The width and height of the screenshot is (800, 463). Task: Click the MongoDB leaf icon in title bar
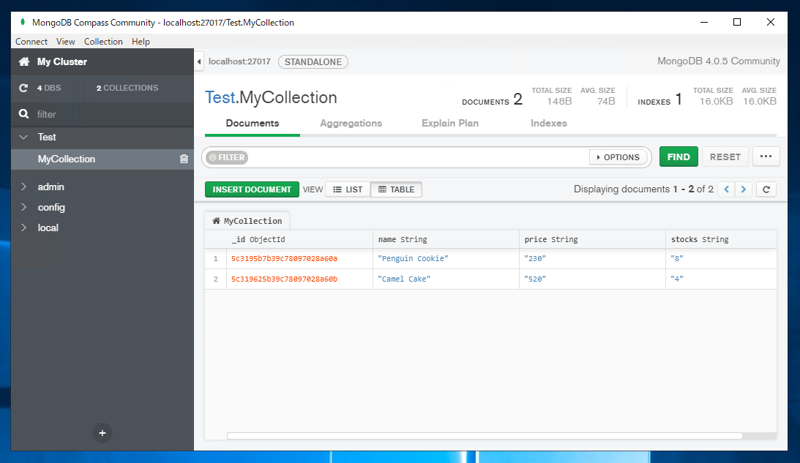tap(22, 22)
